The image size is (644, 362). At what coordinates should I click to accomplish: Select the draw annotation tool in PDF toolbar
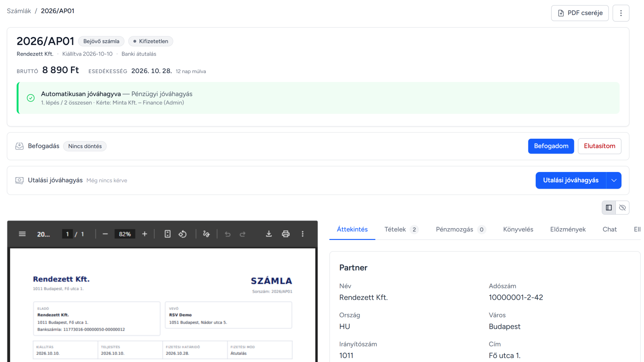(x=206, y=234)
